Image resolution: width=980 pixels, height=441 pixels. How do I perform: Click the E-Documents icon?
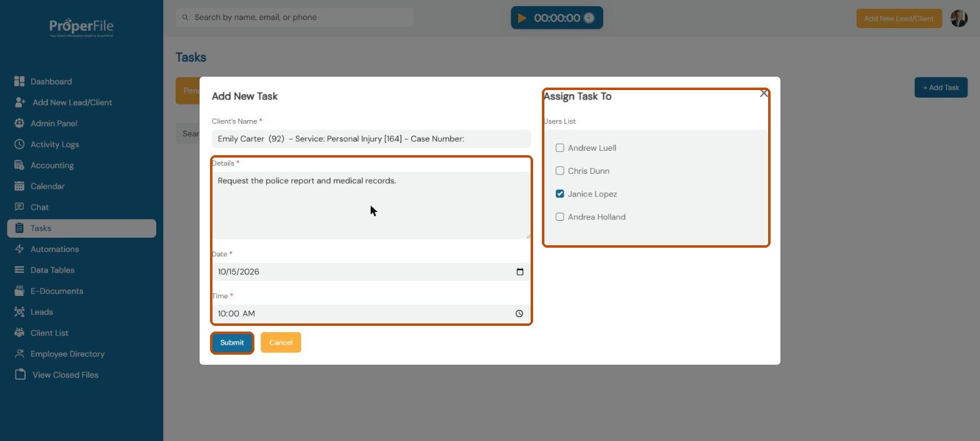coord(19,291)
